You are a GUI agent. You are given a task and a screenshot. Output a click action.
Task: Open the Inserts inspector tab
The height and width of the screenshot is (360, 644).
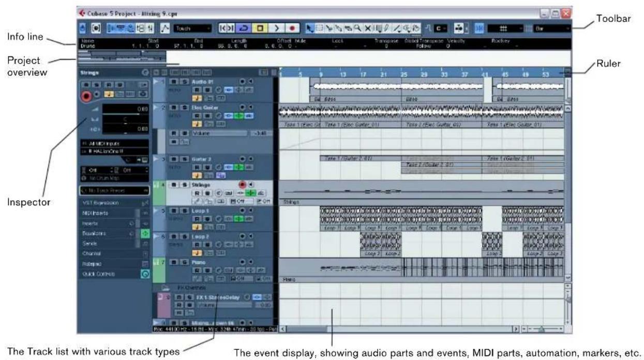(114, 223)
